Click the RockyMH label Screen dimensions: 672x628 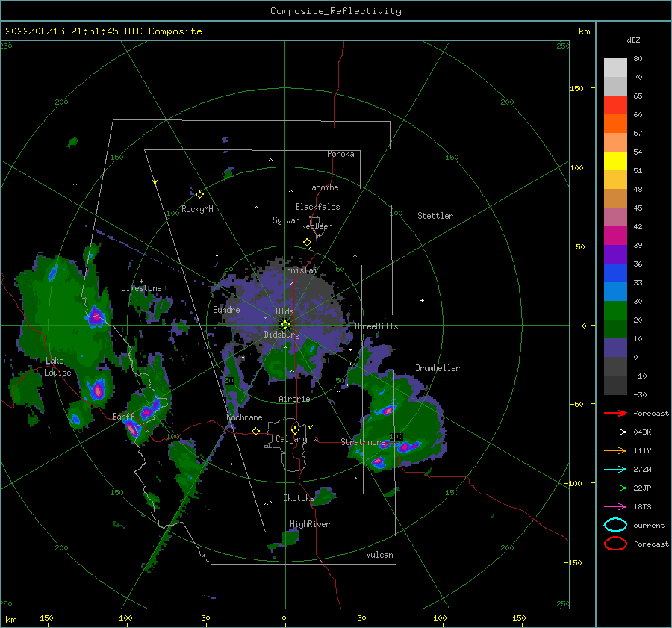197,209
